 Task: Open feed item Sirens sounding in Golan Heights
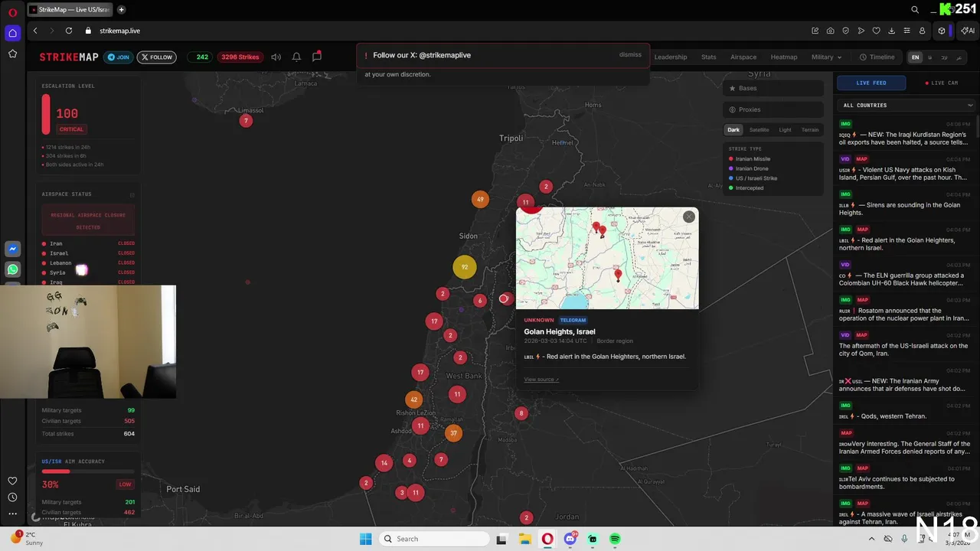tap(904, 204)
